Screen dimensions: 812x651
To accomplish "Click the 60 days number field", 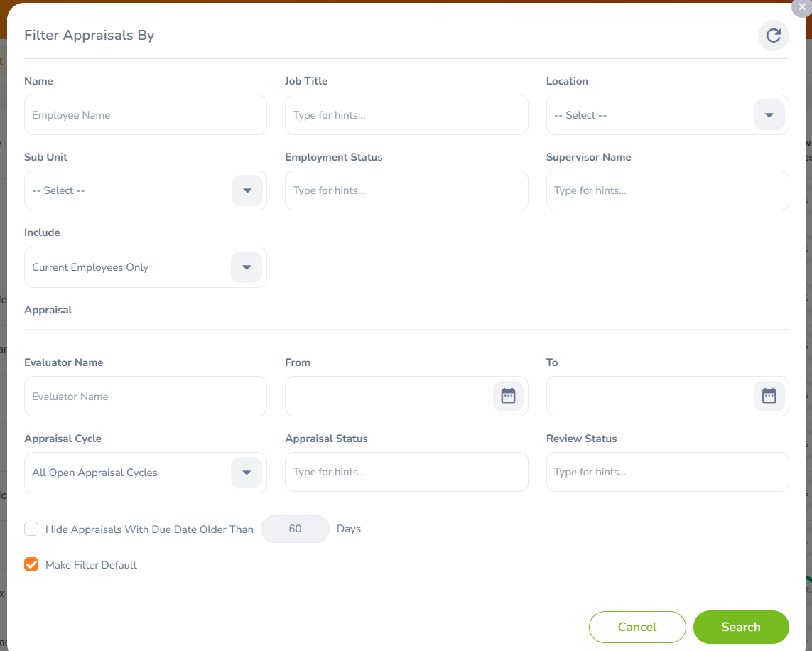I will (x=295, y=529).
